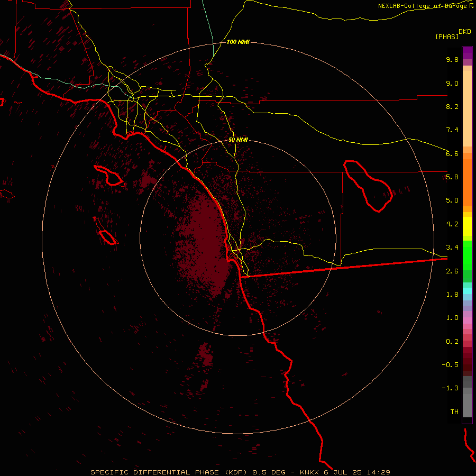The image size is (476, 476).
Task: Click the DKD [PHAS] legend title
Action: point(453,34)
